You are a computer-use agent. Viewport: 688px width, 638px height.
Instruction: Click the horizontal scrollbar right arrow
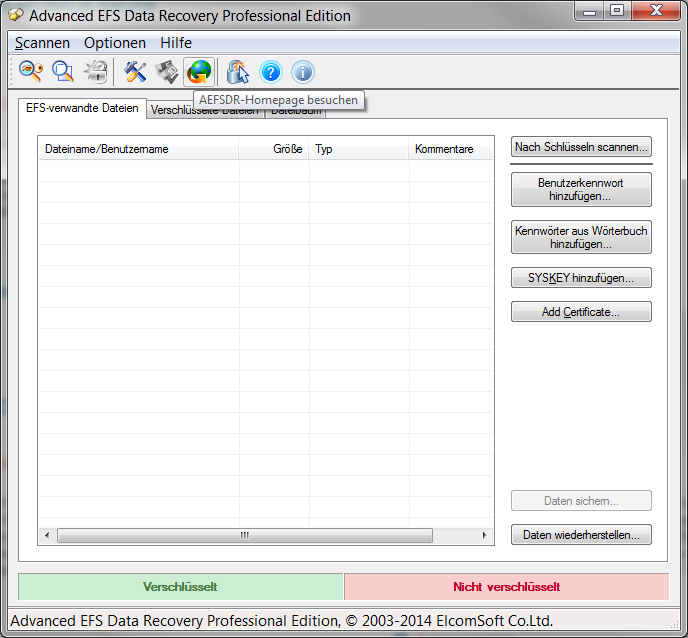click(x=485, y=535)
